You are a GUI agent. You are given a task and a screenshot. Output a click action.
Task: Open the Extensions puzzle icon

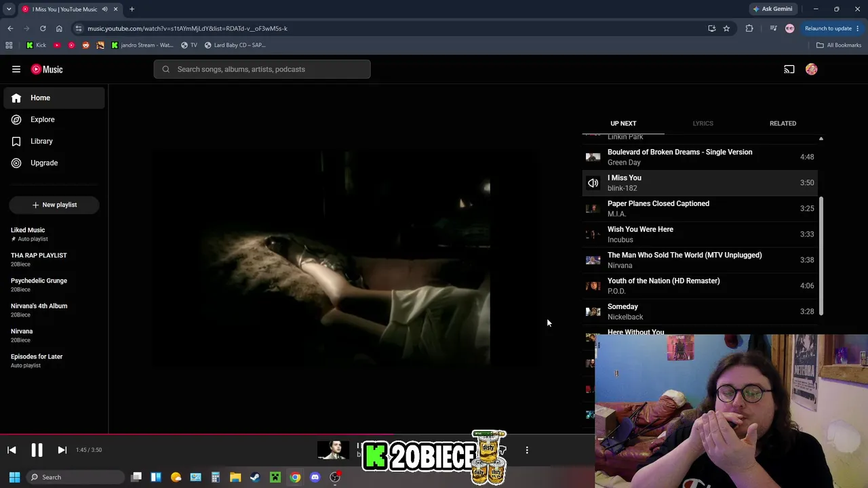tap(749, 28)
